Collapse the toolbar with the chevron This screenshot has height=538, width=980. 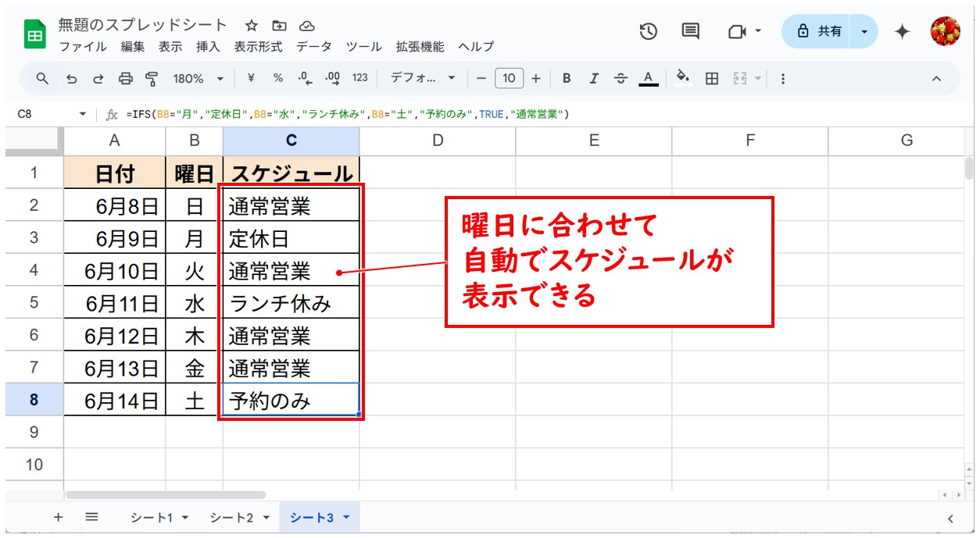pos(936,78)
